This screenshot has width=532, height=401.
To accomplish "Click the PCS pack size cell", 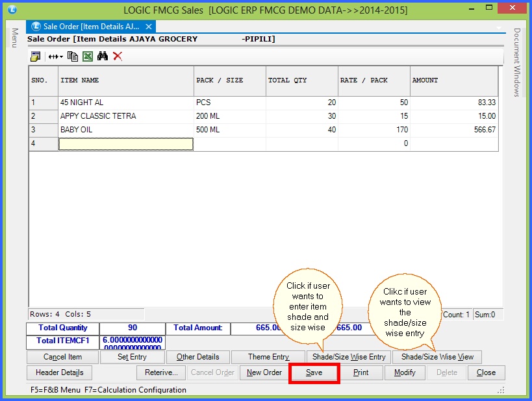I will coord(230,103).
